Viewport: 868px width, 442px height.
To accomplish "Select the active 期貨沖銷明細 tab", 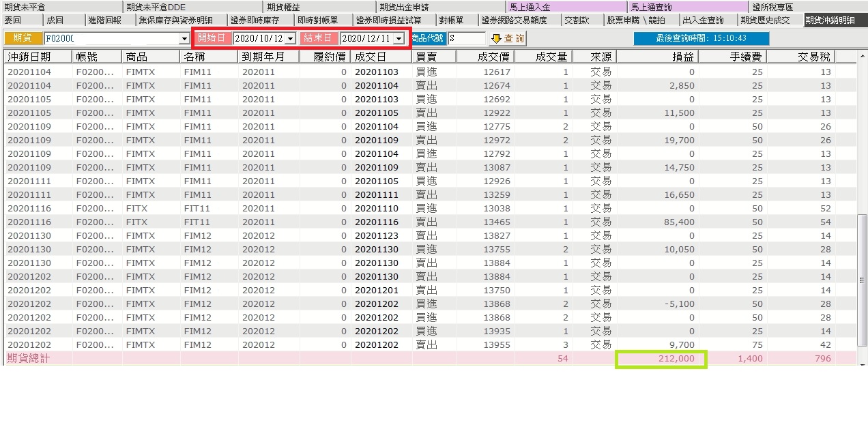I will point(835,20).
